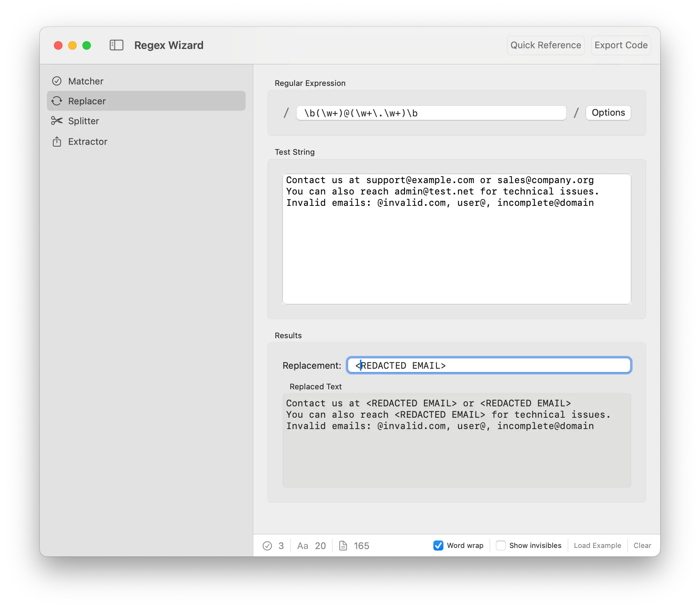Click the Extractor share icon
The width and height of the screenshot is (700, 609).
(57, 142)
